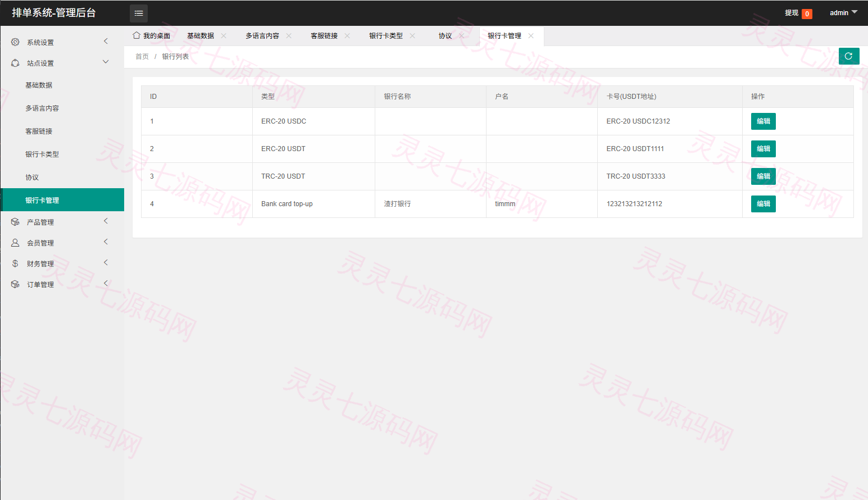This screenshot has height=500, width=868.
Task: Close the 银行卡类型 tab
Action: (x=412, y=35)
